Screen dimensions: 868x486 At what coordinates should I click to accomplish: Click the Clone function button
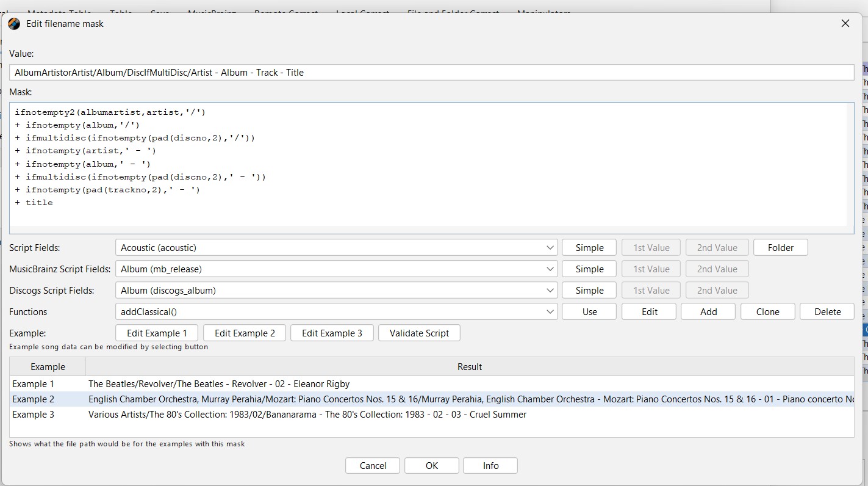(767, 311)
